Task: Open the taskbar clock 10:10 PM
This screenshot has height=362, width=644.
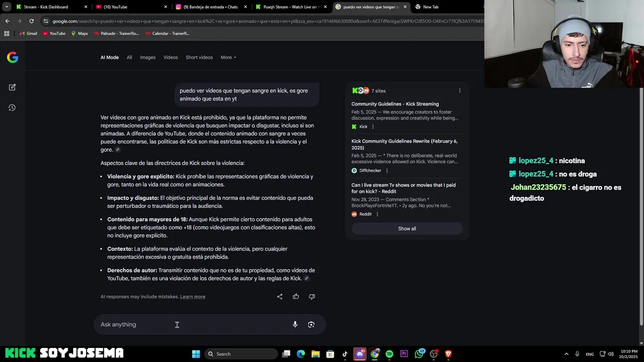Action: point(628,354)
